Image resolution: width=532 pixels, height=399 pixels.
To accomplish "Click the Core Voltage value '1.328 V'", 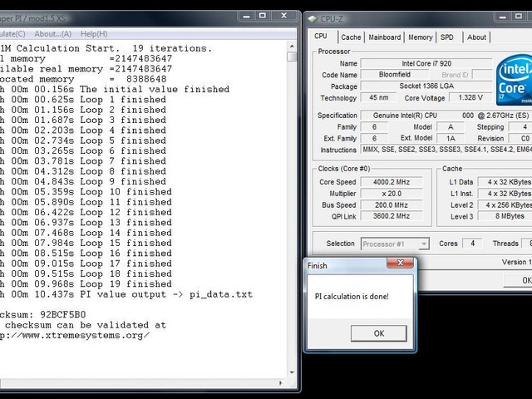I will 470,98.
